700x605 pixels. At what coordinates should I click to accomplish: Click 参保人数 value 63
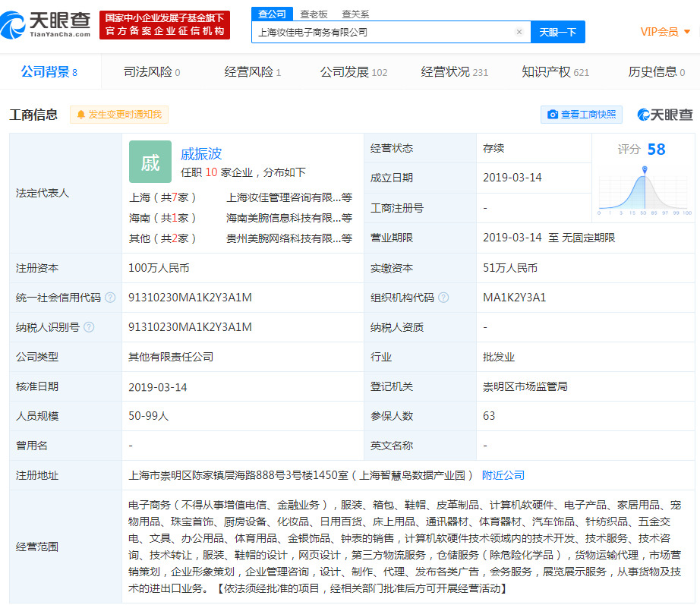pos(489,416)
